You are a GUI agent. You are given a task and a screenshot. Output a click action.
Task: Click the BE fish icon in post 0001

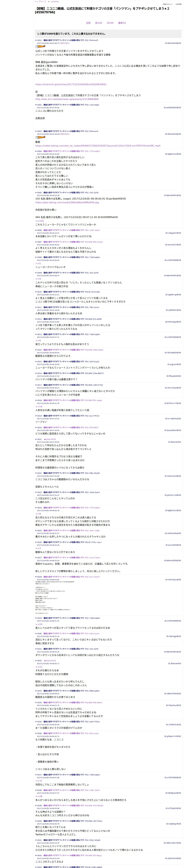point(40,46)
